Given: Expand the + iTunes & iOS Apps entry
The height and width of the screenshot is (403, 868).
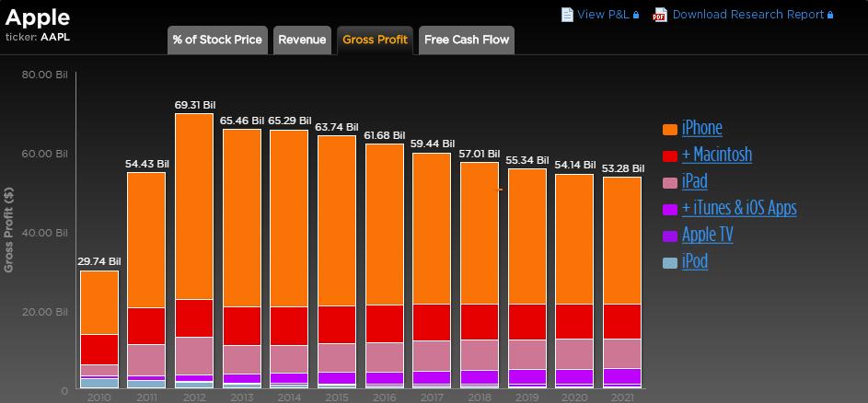Looking at the screenshot, I should (738, 208).
